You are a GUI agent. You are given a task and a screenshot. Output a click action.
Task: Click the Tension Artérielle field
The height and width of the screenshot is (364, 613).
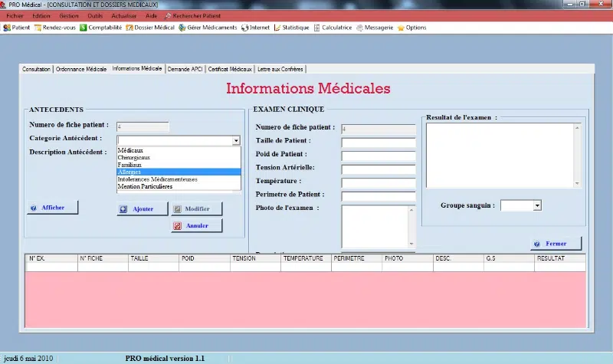(379, 169)
